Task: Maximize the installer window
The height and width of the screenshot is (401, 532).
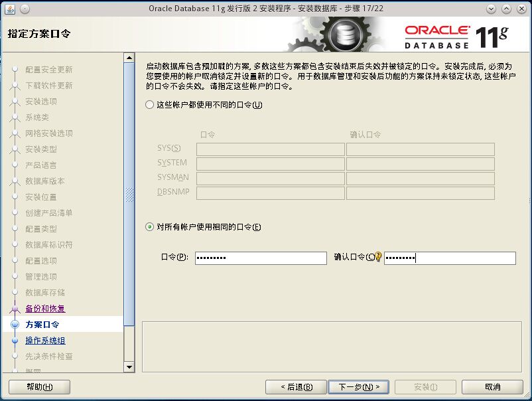Action: pos(506,9)
